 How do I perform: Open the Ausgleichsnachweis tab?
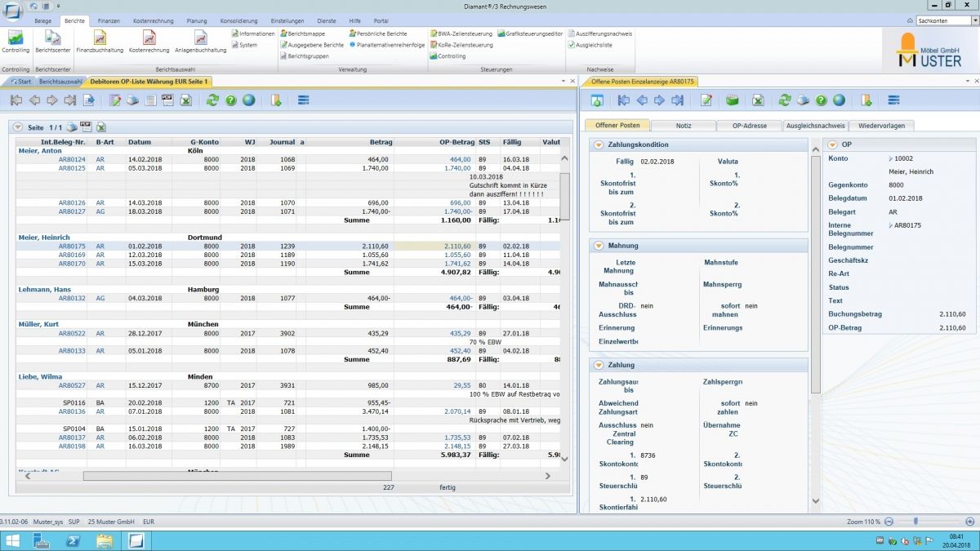point(814,126)
